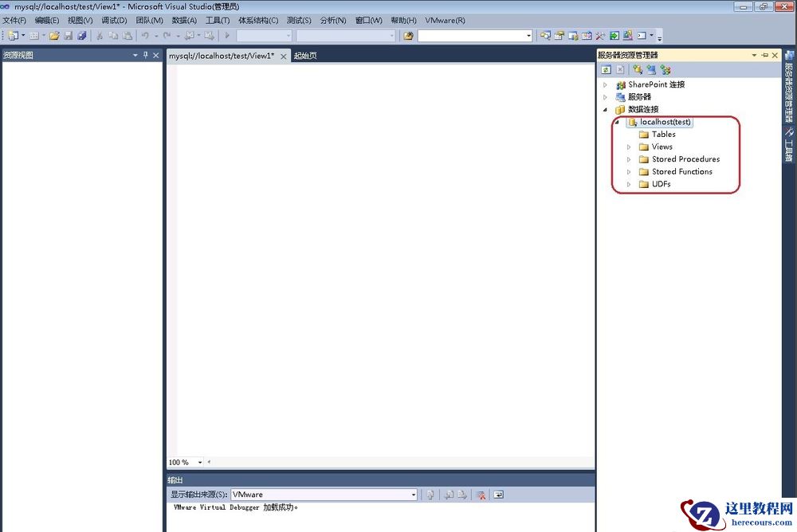Viewport: 797px width, 532px height.
Task: Click the Add SharePoint Connection icon
Action: 665,69
